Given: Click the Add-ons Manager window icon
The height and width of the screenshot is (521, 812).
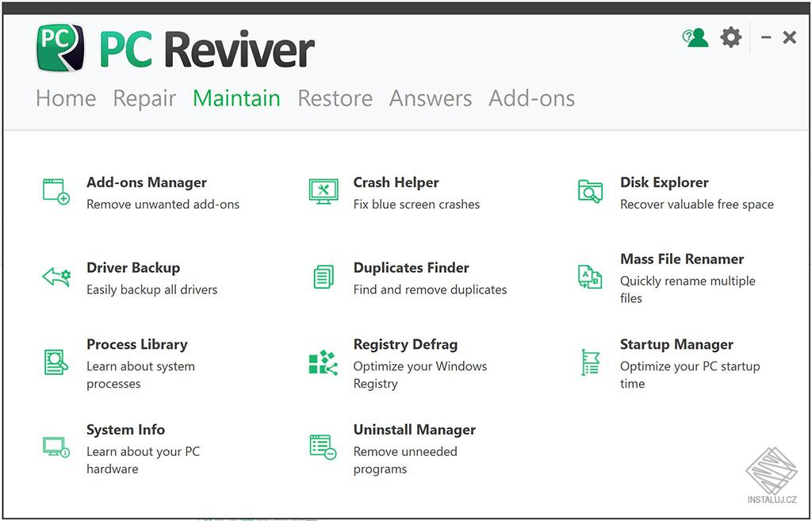Looking at the screenshot, I should tap(56, 192).
